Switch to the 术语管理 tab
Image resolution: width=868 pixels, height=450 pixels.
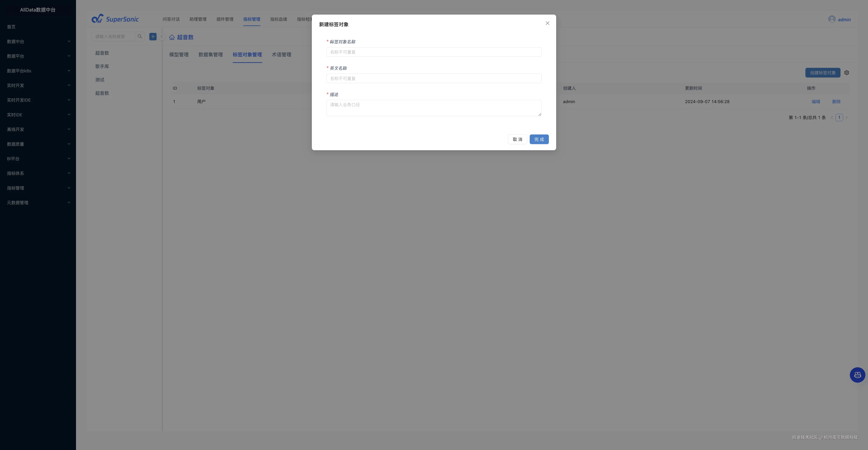click(x=281, y=55)
